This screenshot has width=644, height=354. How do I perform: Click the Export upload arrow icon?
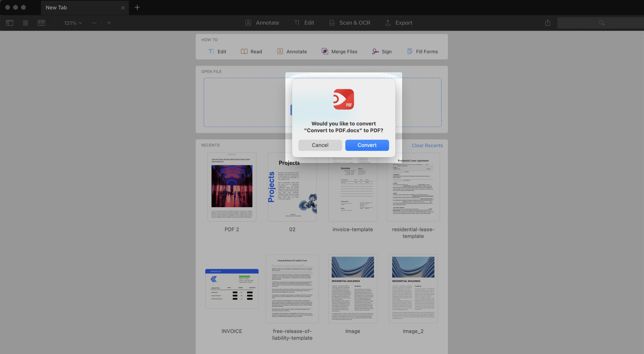pyautogui.click(x=388, y=23)
